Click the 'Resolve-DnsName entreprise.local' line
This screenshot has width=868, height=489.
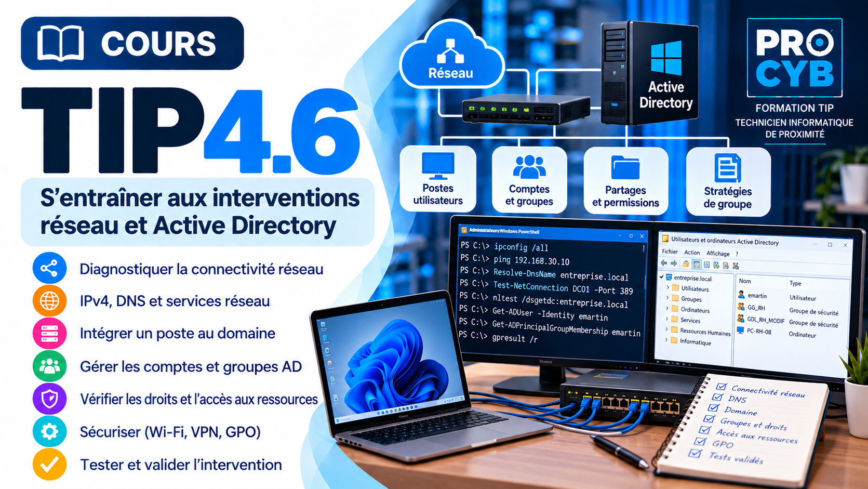pos(561,275)
